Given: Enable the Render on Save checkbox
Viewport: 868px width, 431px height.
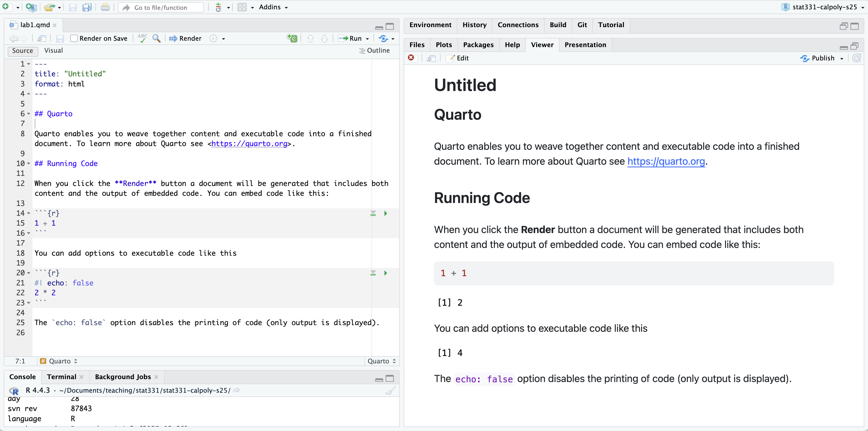Looking at the screenshot, I should pyautogui.click(x=74, y=38).
